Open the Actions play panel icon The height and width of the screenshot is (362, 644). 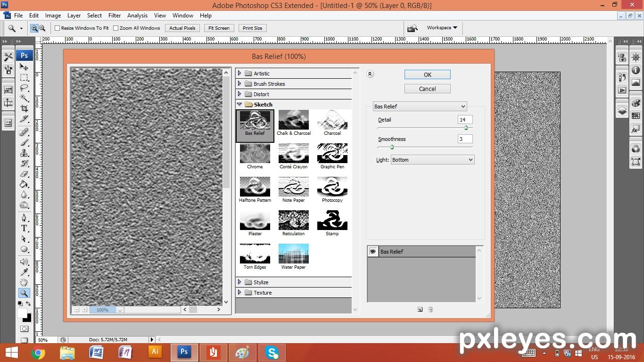[622, 90]
